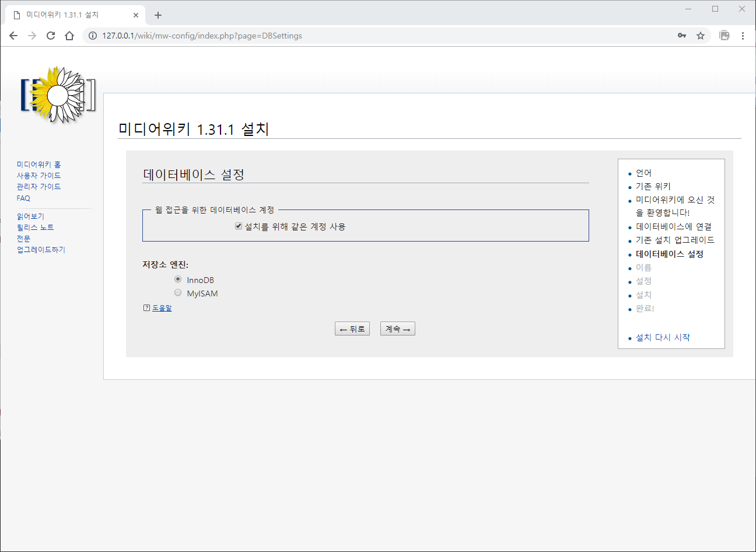
Task: Reload the page with the refresh icon
Action: click(x=51, y=36)
